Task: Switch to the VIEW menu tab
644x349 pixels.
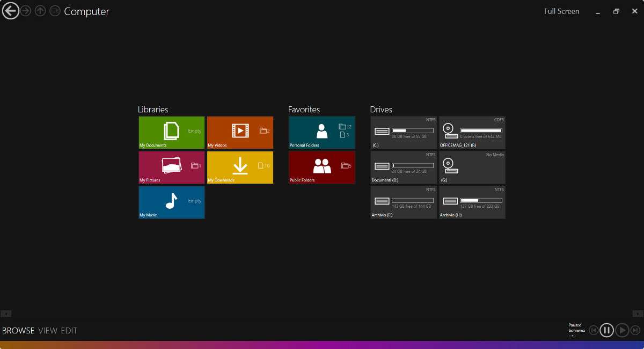Action: point(48,331)
